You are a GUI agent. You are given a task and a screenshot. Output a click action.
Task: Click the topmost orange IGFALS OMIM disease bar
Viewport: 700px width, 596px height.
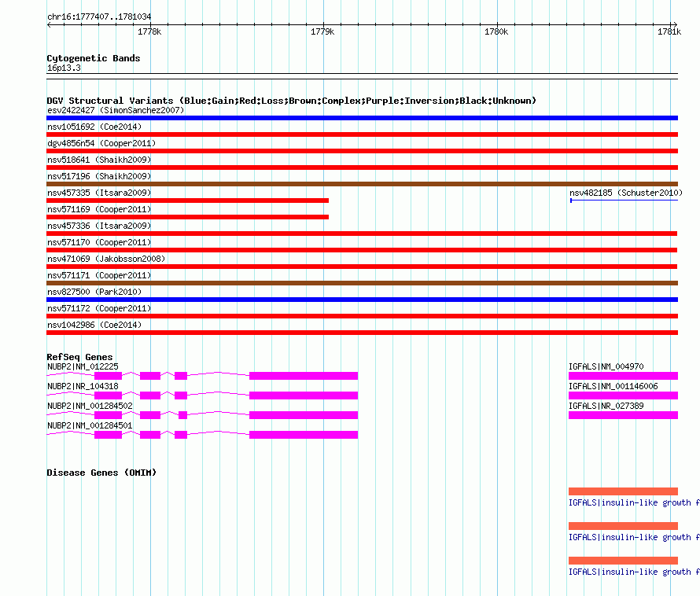click(623, 491)
